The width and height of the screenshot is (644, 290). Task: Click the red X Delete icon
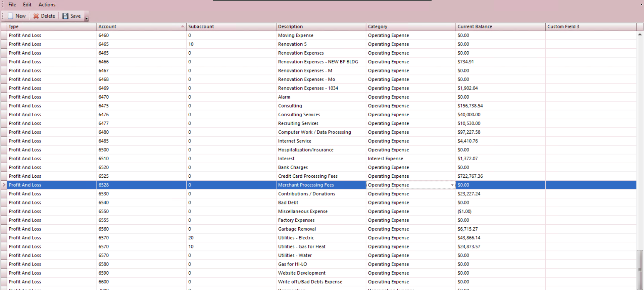(36, 16)
